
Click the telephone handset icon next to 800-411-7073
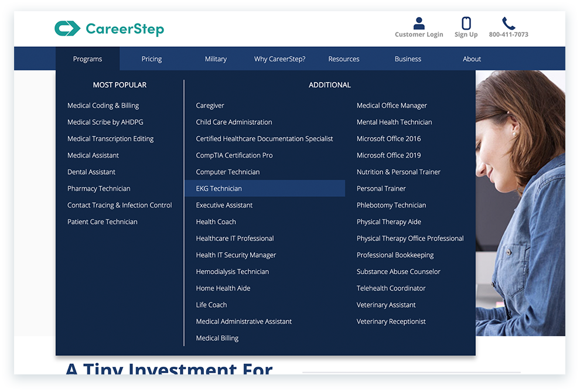tap(508, 22)
